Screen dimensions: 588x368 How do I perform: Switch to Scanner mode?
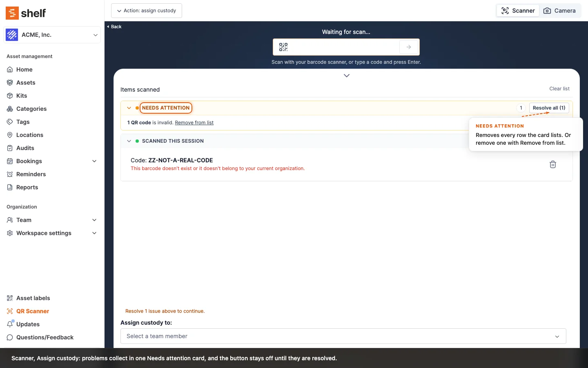pos(518,11)
